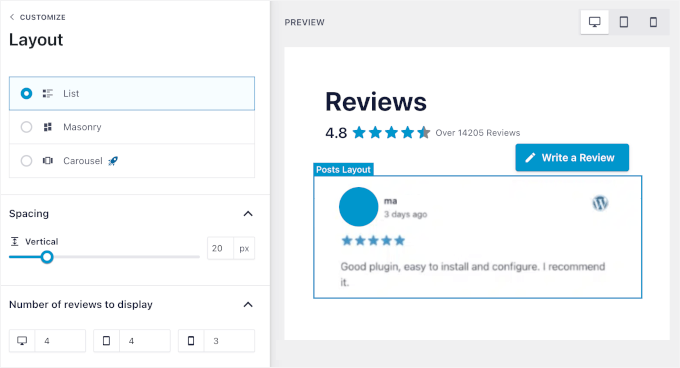The width and height of the screenshot is (680, 368).
Task: Click the WordPress logo icon on review
Action: [600, 203]
